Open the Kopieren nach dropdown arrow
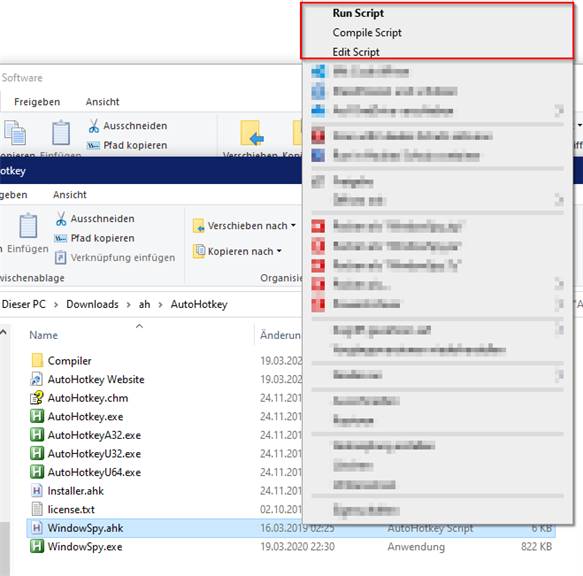 pyautogui.click(x=279, y=251)
